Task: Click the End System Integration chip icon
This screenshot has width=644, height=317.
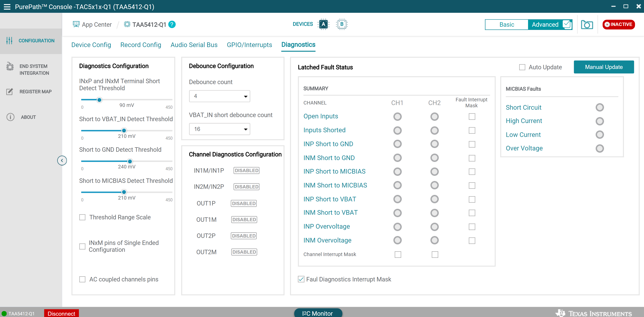Action: 10,67
